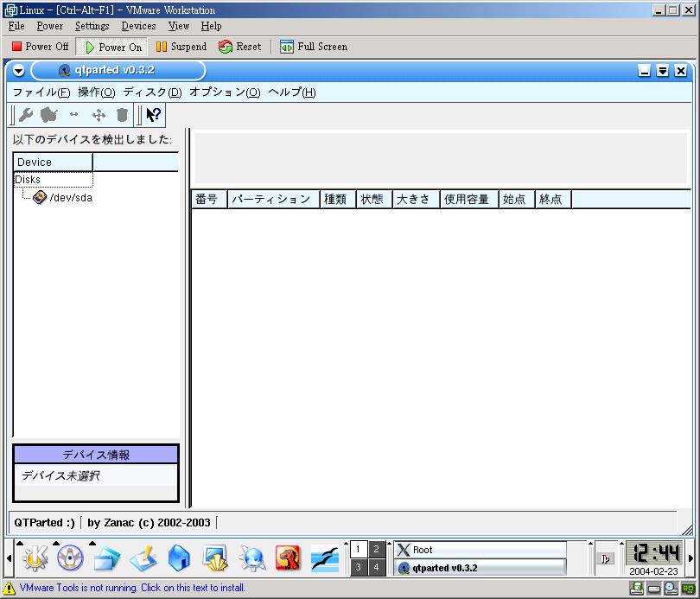Switch VMware to Full Screen
Screen dimensions: 700x599
pyautogui.click(x=314, y=47)
